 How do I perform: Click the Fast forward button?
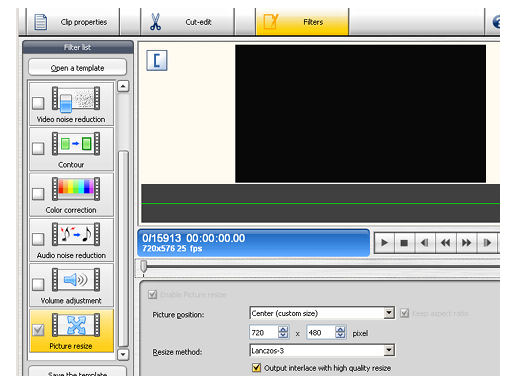coord(466,243)
